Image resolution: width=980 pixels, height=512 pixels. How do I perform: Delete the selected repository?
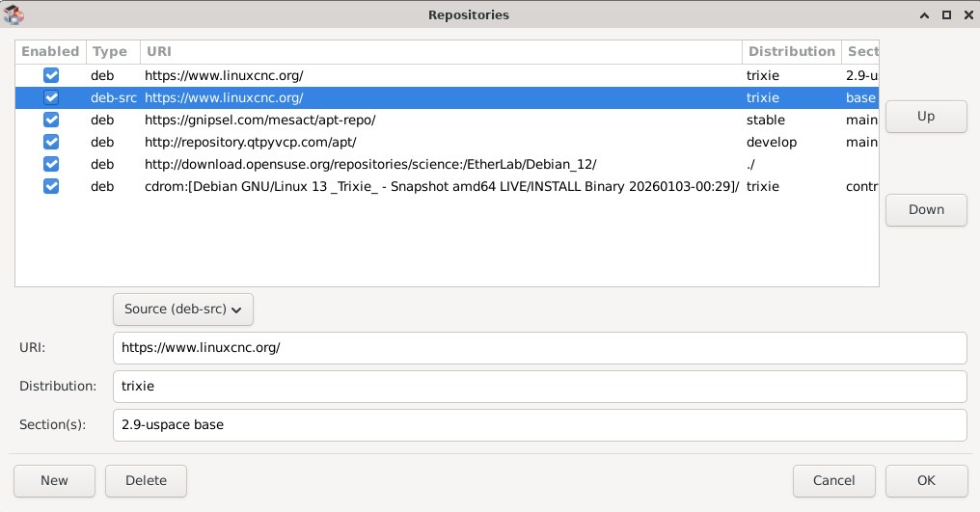point(146,480)
